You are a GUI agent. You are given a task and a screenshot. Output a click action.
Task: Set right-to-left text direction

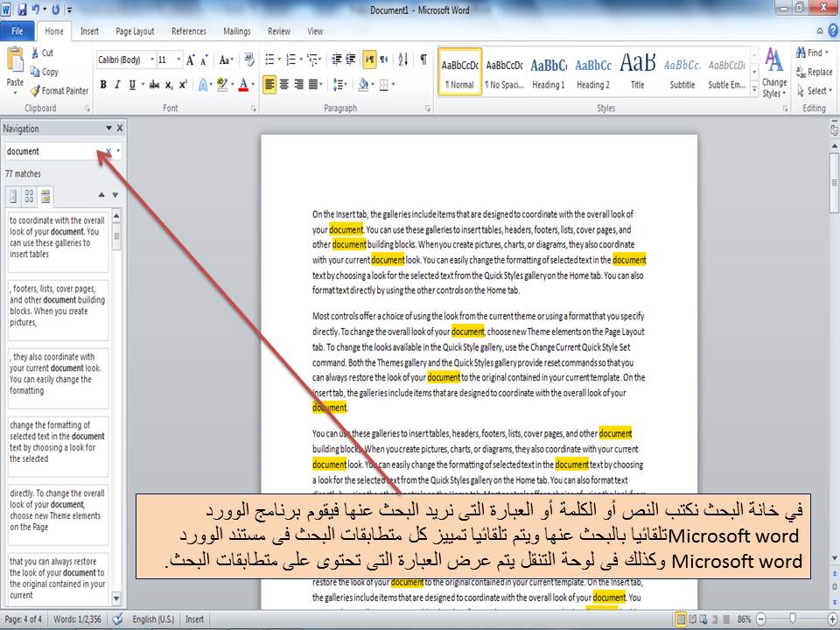(x=383, y=59)
